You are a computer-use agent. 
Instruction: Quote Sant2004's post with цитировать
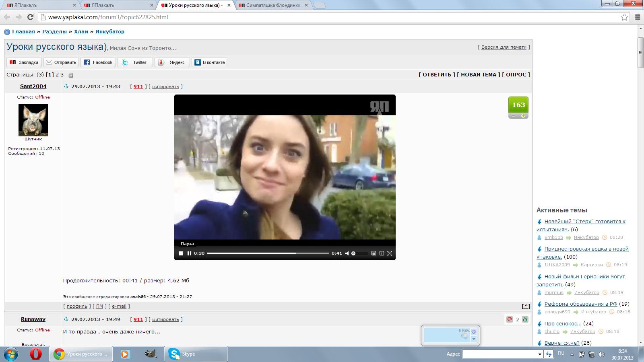coord(165,86)
